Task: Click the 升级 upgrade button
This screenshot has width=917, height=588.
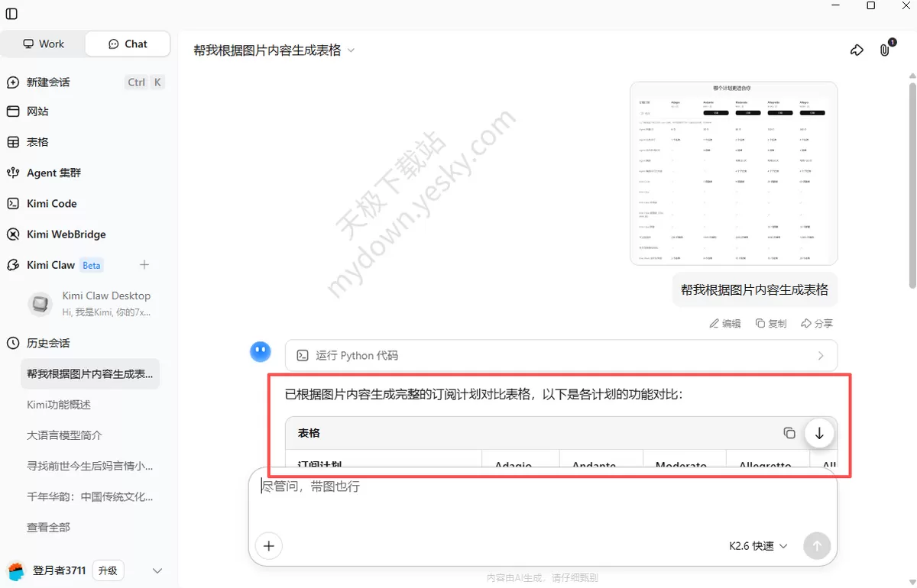Action: pyautogui.click(x=108, y=570)
